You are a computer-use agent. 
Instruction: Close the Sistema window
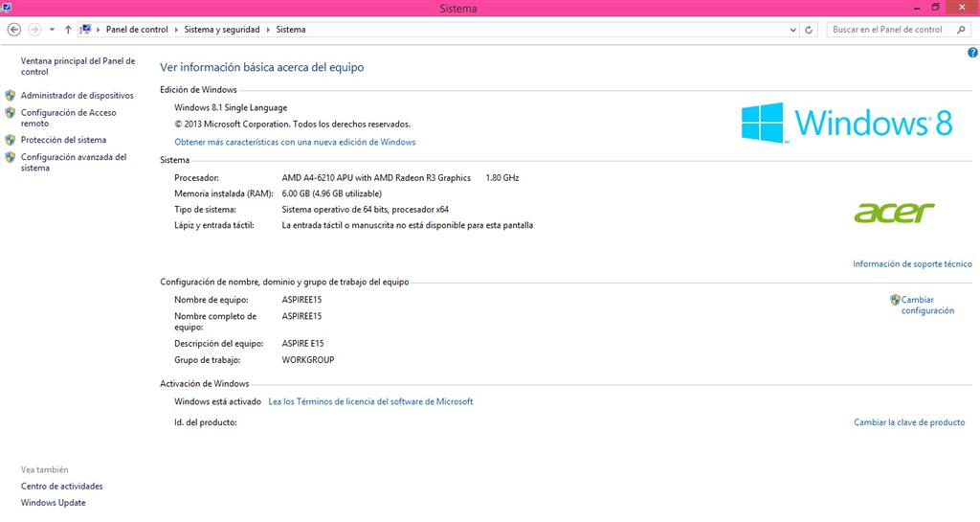pos(963,8)
